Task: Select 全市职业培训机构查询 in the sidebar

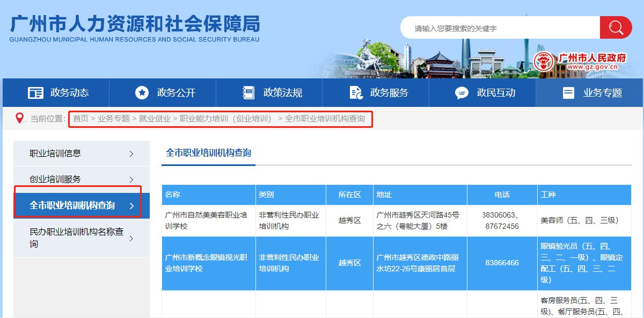Action: coord(72,205)
